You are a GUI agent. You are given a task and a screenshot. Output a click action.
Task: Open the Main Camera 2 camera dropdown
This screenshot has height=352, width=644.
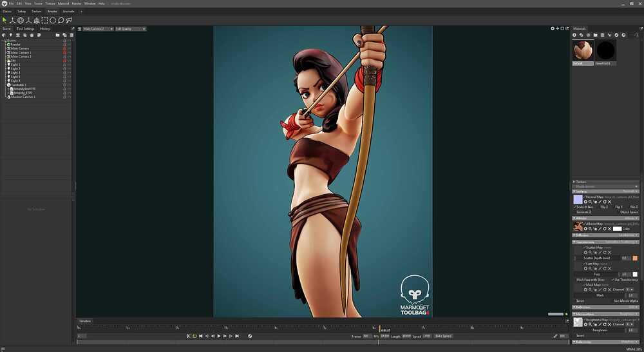pos(98,29)
